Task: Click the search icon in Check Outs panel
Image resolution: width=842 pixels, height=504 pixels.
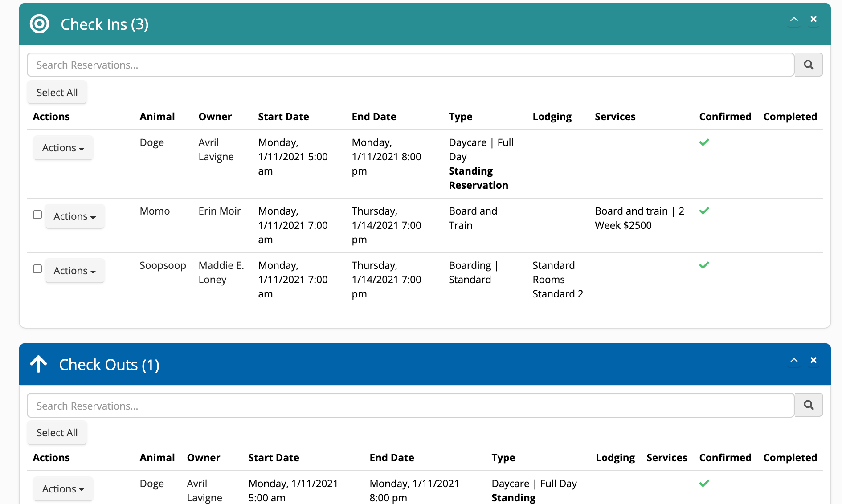Action: tap(809, 405)
